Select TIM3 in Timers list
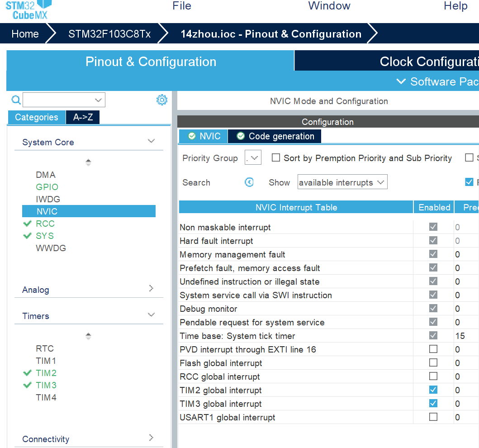Viewport: 479px width, 448px height. pyautogui.click(x=46, y=385)
